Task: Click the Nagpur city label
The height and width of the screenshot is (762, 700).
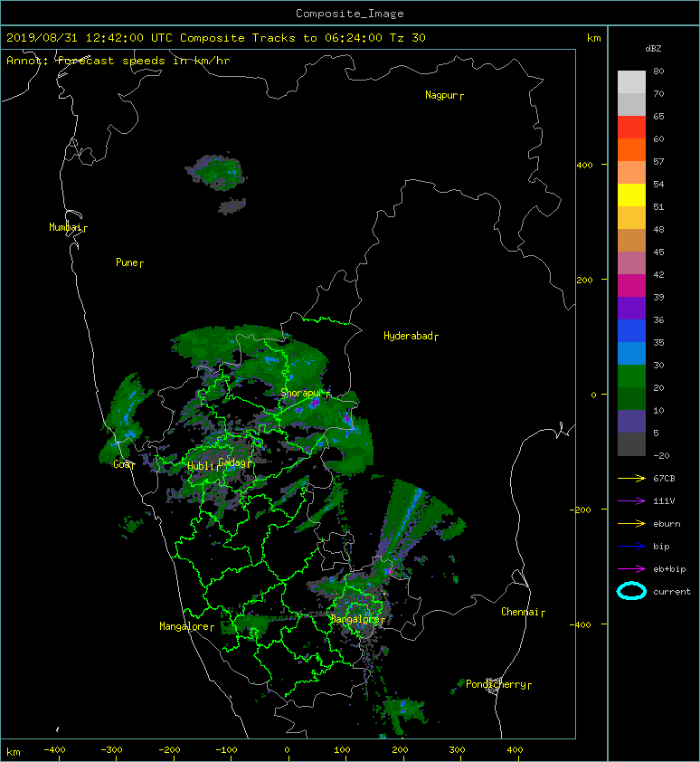Action: [441, 95]
